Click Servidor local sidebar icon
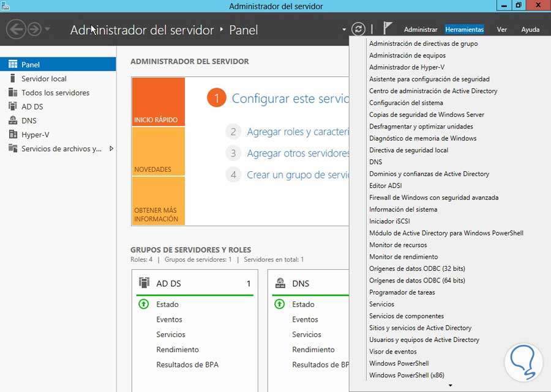The width and height of the screenshot is (551, 392). tap(13, 78)
